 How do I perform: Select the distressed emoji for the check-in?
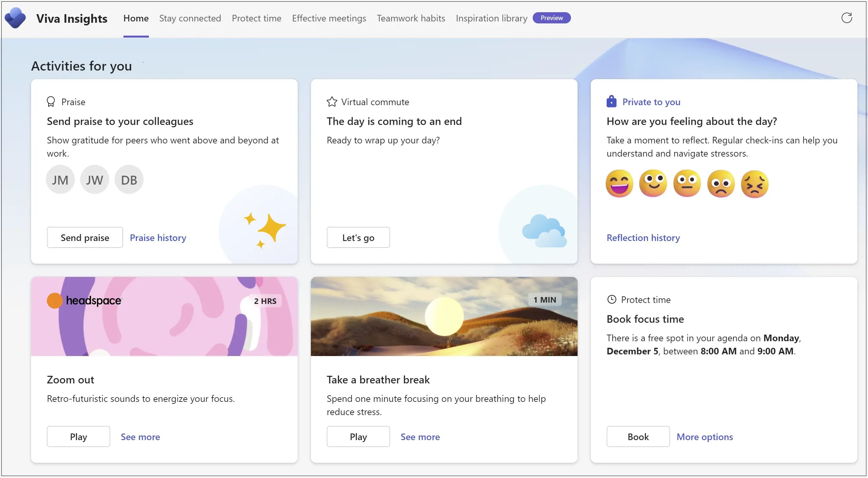tap(754, 183)
